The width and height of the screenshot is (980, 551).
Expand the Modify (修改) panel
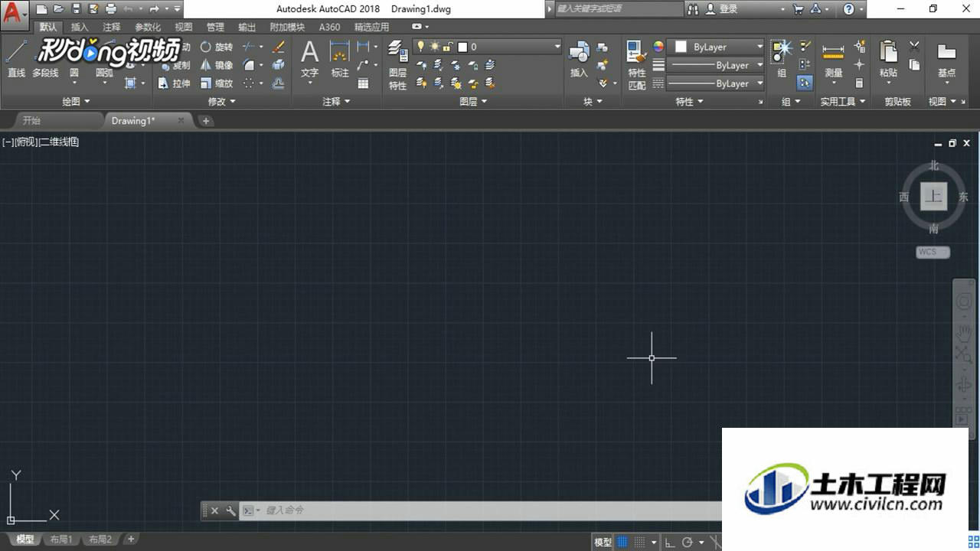point(222,101)
